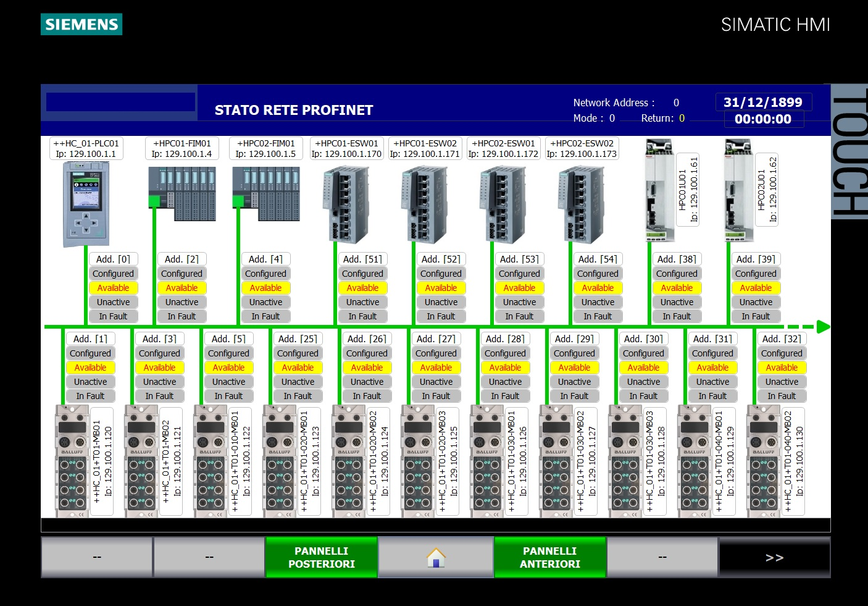Select the HPC02-FIM01 module icon
The height and width of the screenshot is (606, 868).
266,193
